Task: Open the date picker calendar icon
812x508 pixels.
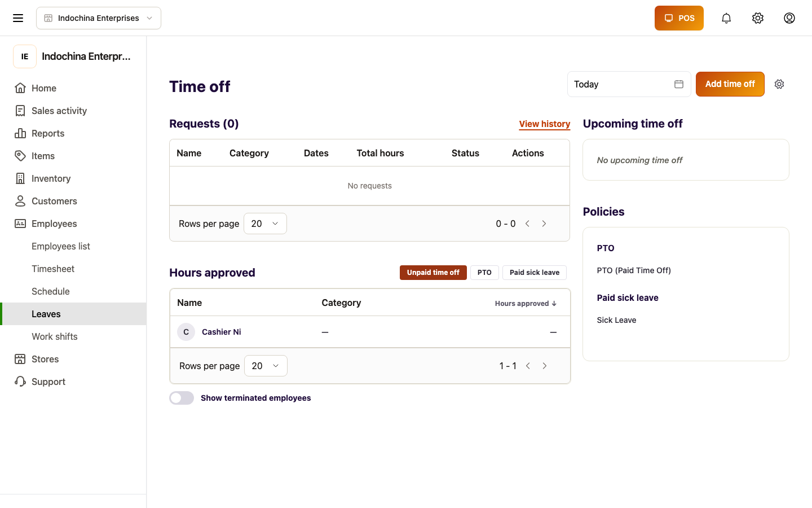Action: click(x=679, y=84)
